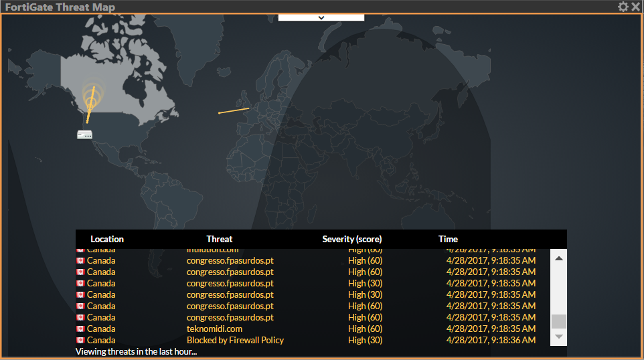Sort by the Severity (score) column header
Viewport: 644px width, 360px height.
(352, 239)
